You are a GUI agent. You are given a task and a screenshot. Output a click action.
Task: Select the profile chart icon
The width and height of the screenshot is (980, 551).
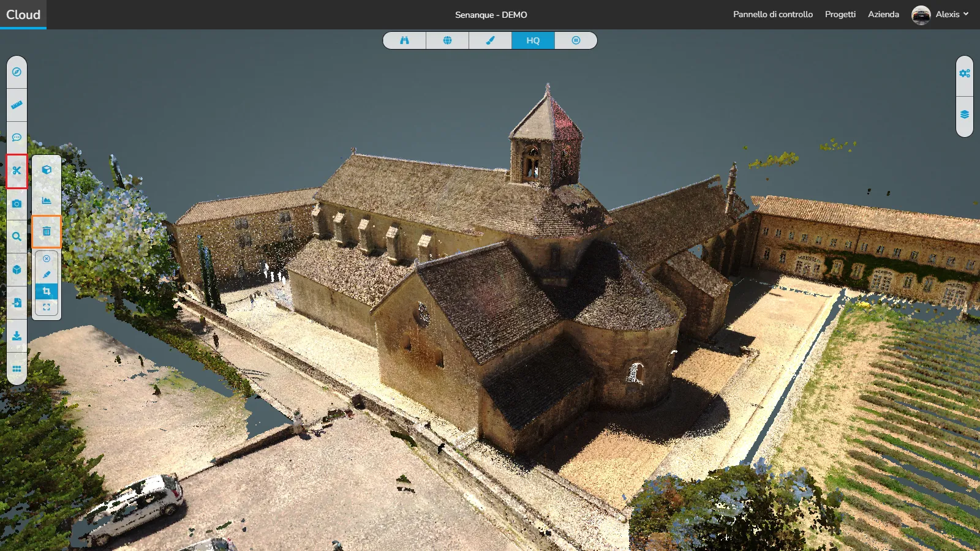[x=47, y=200]
